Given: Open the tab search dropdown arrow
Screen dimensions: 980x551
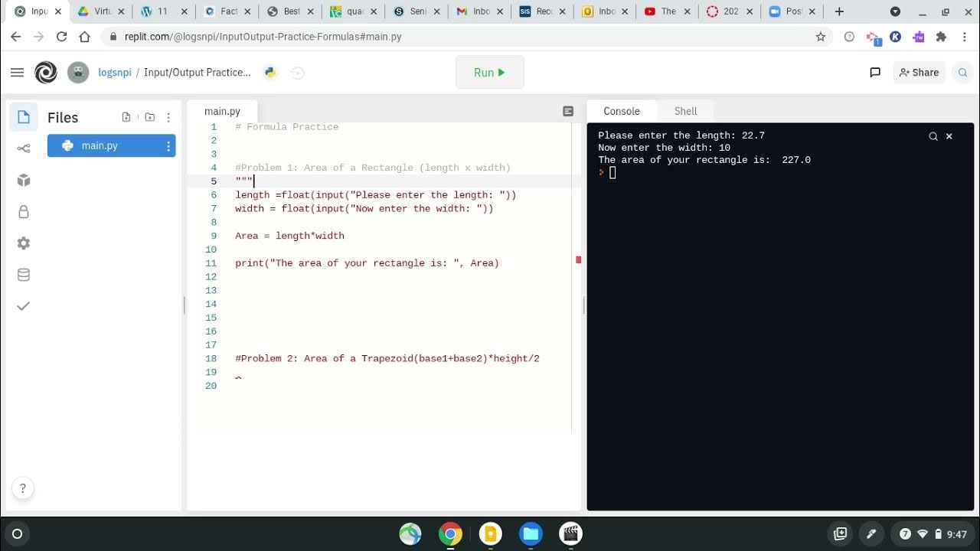Looking at the screenshot, I should (895, 11).
